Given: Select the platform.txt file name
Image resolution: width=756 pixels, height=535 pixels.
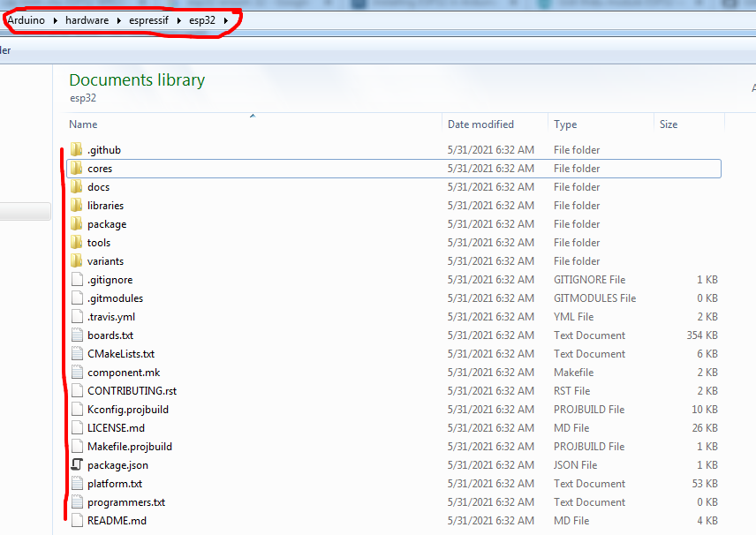Looking at the screenshot, I should (115, 484).
